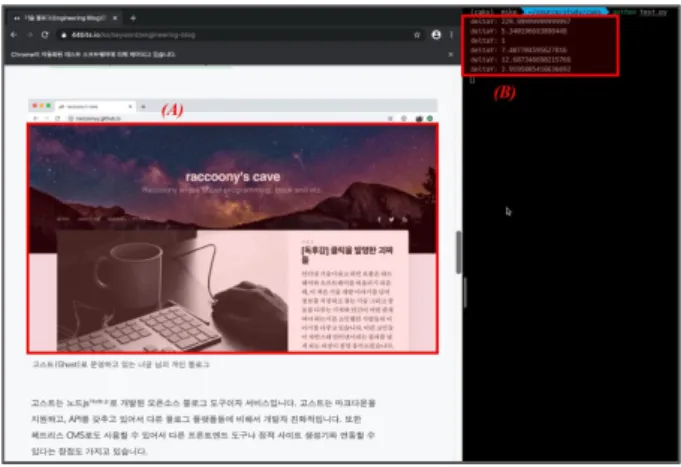Go back with Chrome's back arrow
Viewport: 681px width, 467px height.
(13, 35)
